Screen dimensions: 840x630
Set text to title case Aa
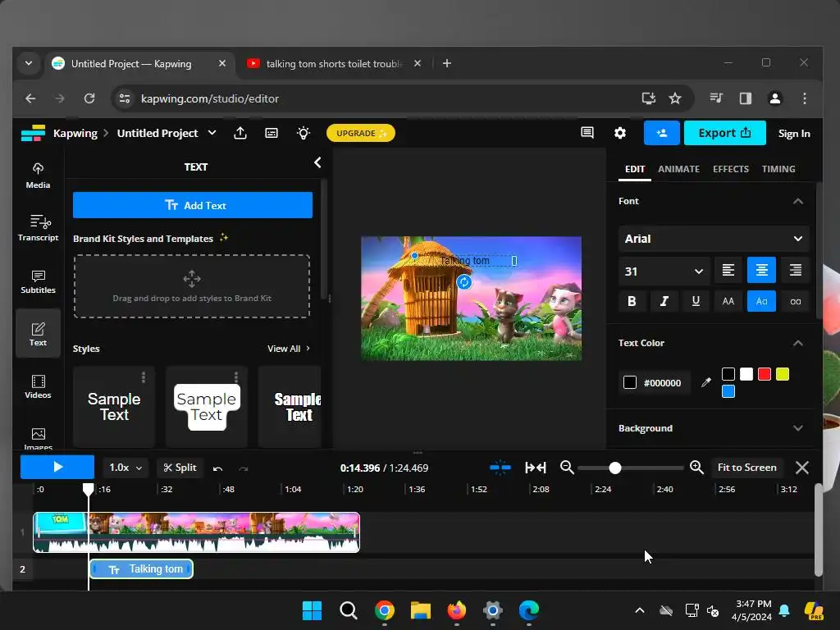tap(761, 301)
